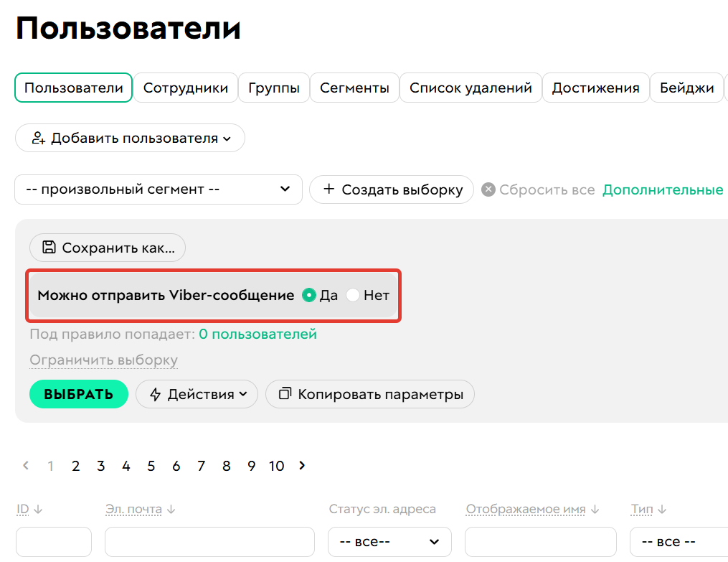Open the произвольный сегмент dropdown
This screenshot has height=562, width=728.
[158, 189]
